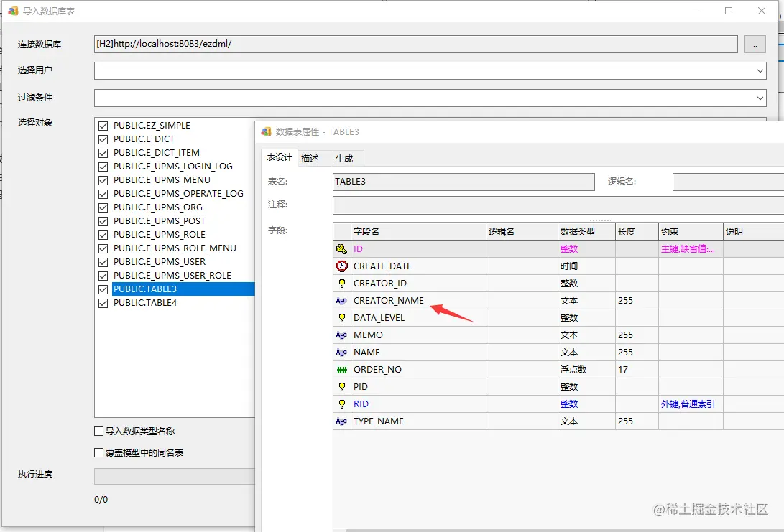784x532 pixels.
Task: Click the description column header
Action: [753, 232]
